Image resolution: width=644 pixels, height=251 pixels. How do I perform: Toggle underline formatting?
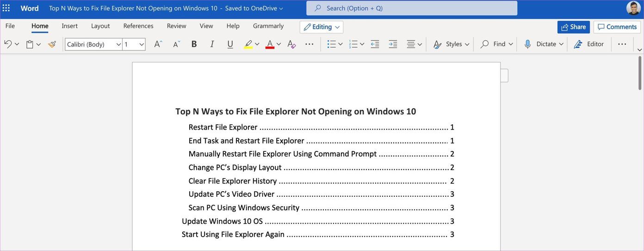coord(230,44)
